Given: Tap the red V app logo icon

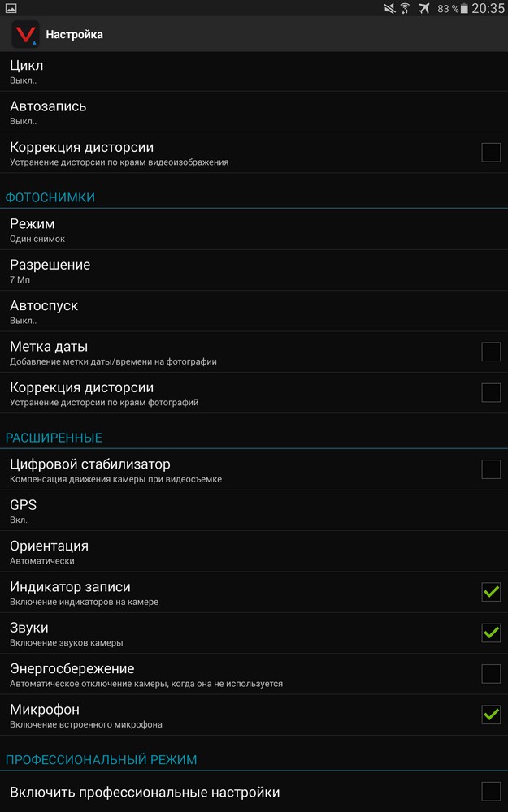Looking at the screenshot, I should pyautogui.click(x=24, y=35).
